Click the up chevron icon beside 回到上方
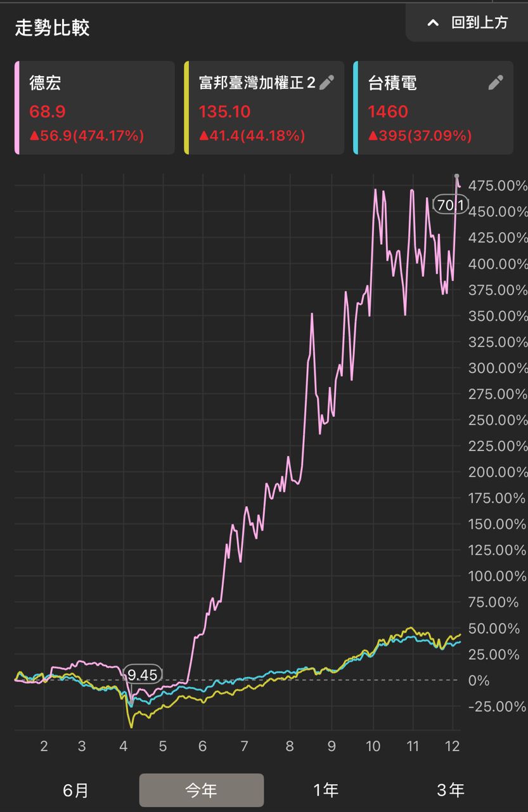The width and height of the screenshot is (528, 812). tap(433, 23)
